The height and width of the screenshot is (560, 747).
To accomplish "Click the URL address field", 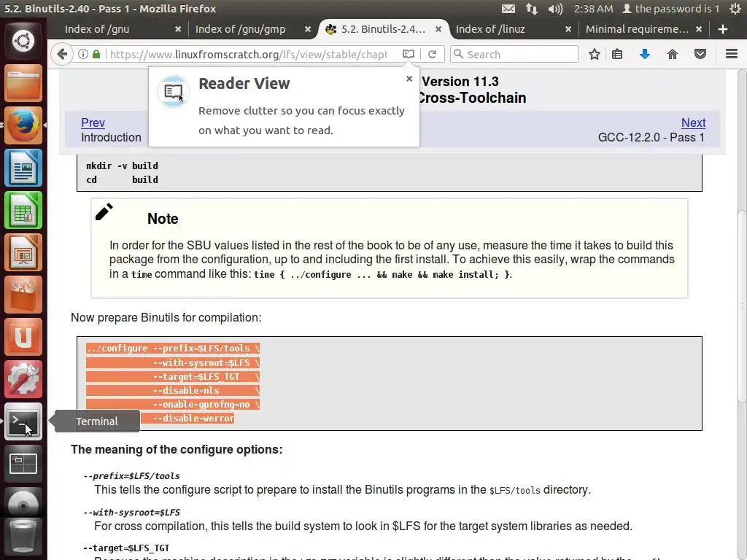I will click(x=248, y=54).
